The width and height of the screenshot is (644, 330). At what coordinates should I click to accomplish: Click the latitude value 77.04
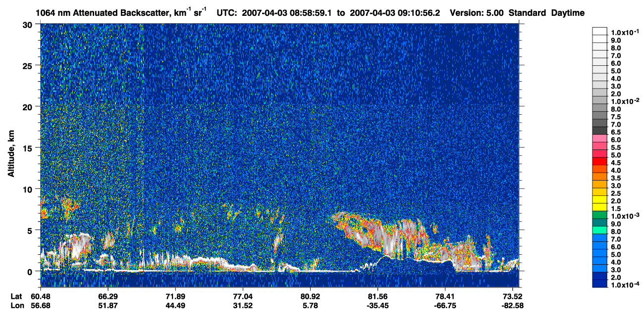(243, 296)
